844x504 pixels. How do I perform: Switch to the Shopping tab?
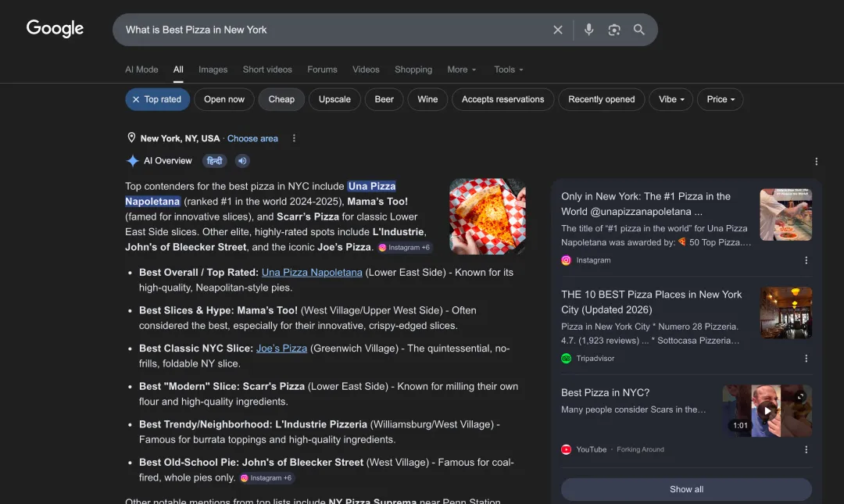click(413, 70)
